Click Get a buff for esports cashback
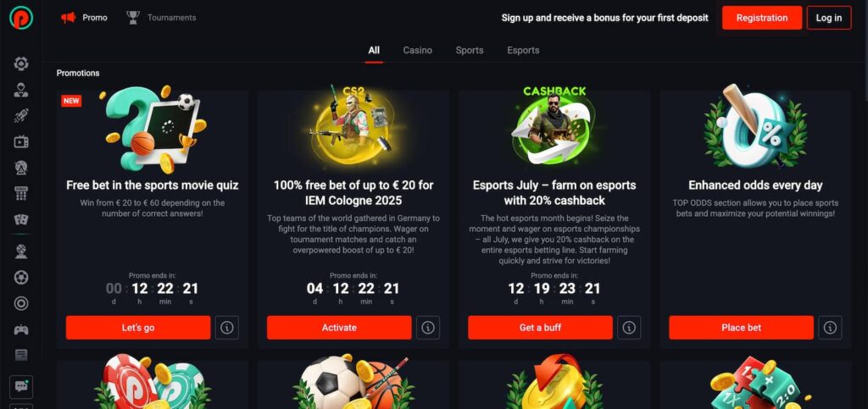Screen dimensions: 868x409 [540, 328]
